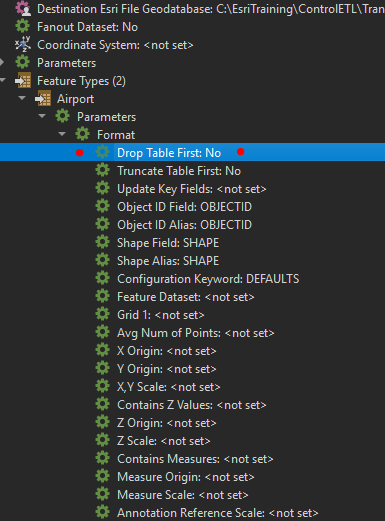
Task: Select Feature Dataset: <not set>
Action: (x=186, y=297)
